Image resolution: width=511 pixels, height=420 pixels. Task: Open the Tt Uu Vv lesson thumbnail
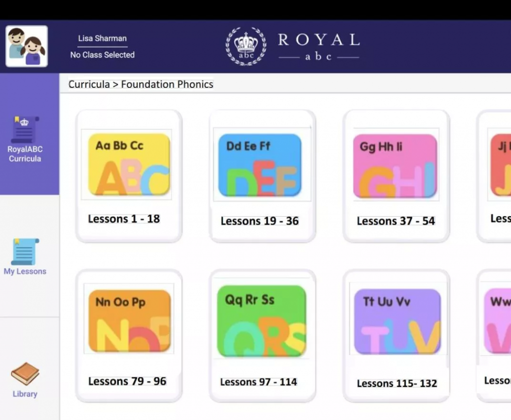coord(397,322)
